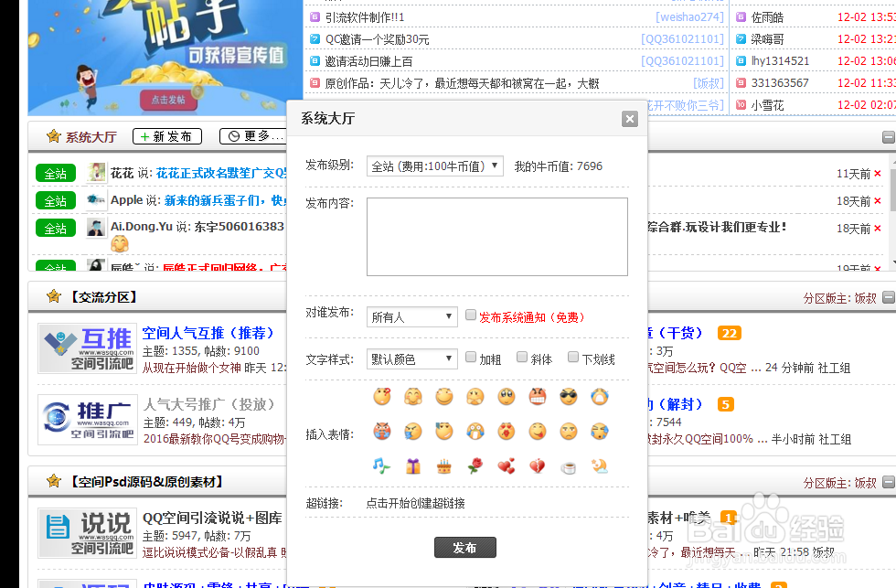896x588 pixels.
Task: Insert the red rose emoji
Action: (x=475, y=466)
